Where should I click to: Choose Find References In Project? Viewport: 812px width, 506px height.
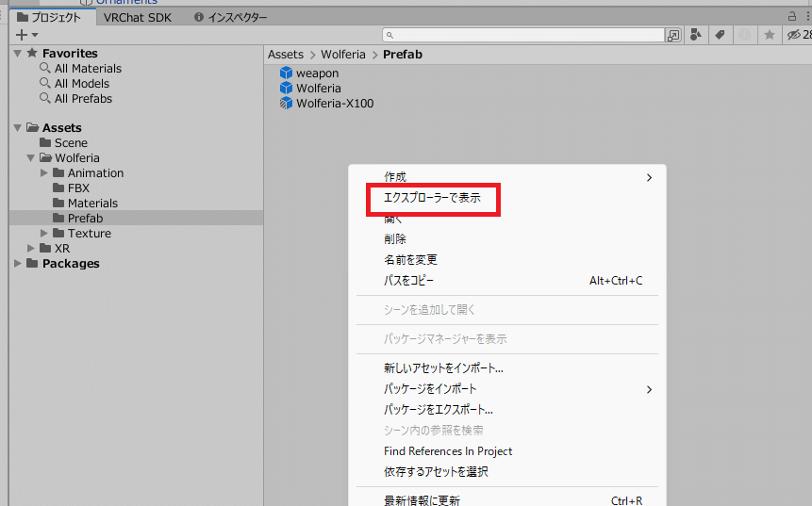click(x=507, y=451)
